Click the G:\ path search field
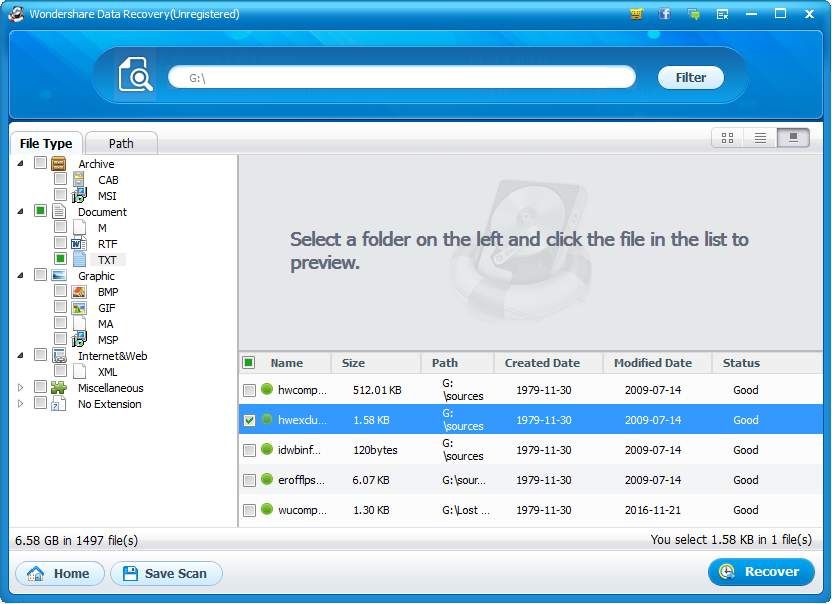This screenshot has height=604, width=832. tap(400, 77)
